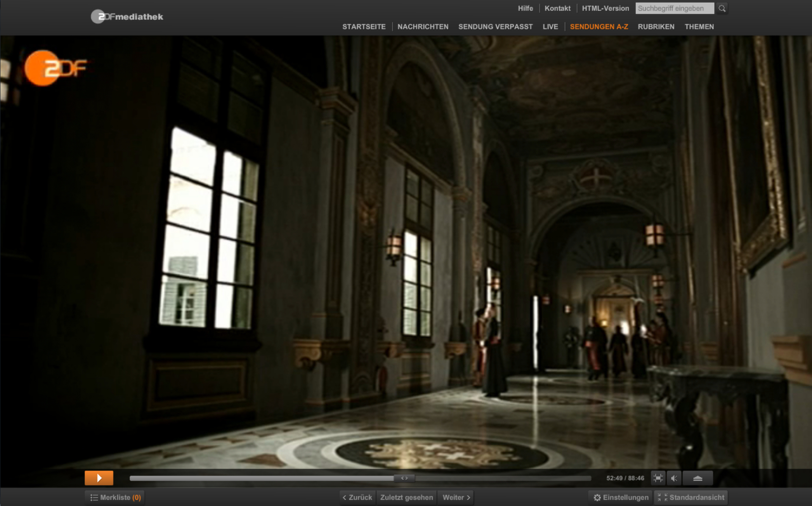Open Zuletzt gesehen list
The width and height of the screenshot is (812, 506).
[x=406, y=498]
